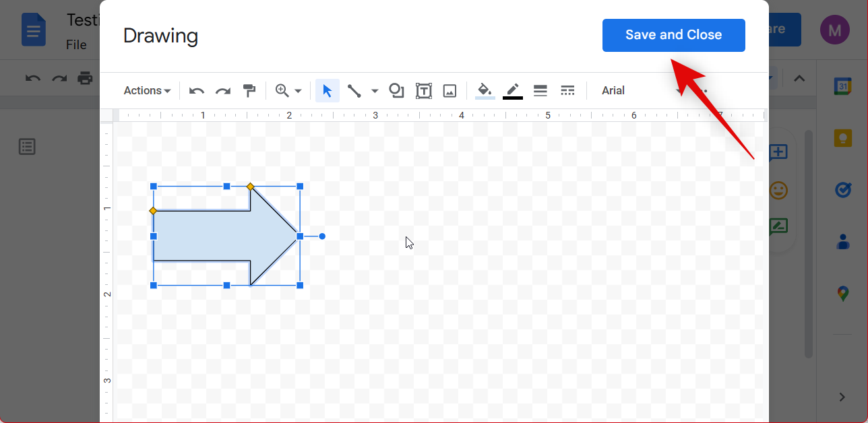Image resolution: width=868 pixels, height=423 pixels.
Task: Redo the drawing action
Action: [x=223, y=91]
